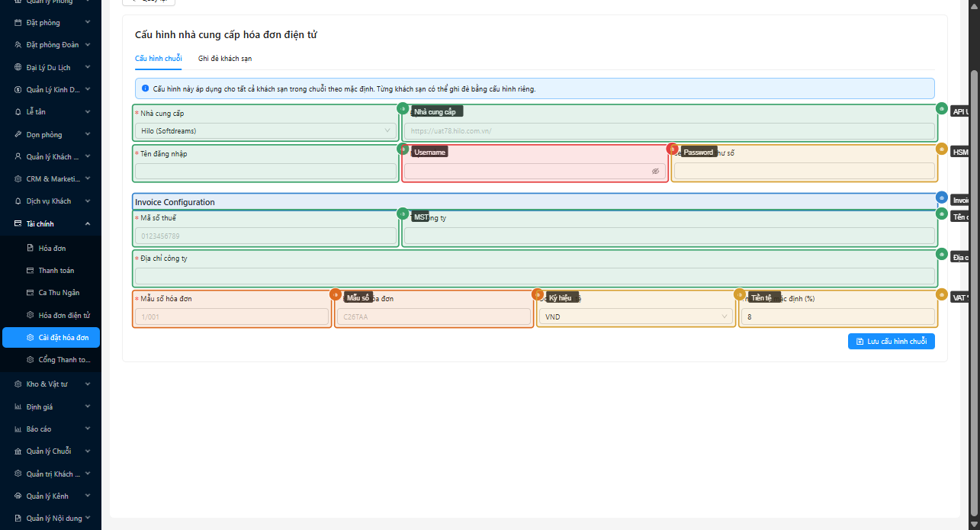Click the info icon in the blue notice banner
Screen dimensions: 980x530
click(x=145, y=88)
